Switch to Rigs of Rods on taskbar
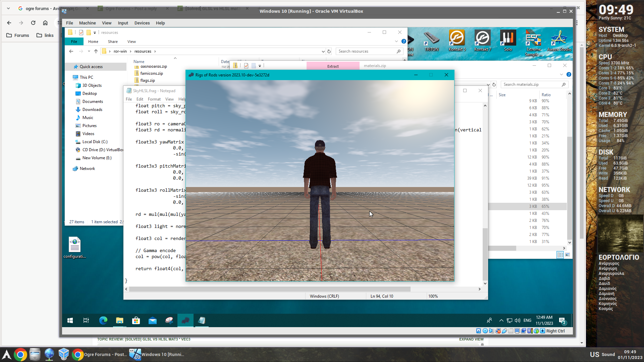The image size is (644, 362). point(185,320)
